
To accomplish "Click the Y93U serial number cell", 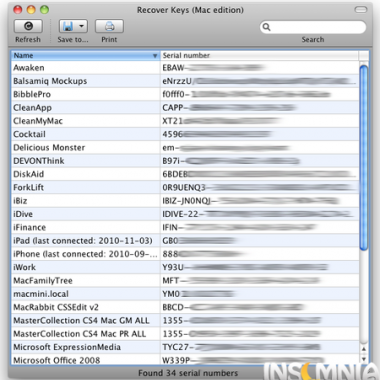I will point(259,267).
